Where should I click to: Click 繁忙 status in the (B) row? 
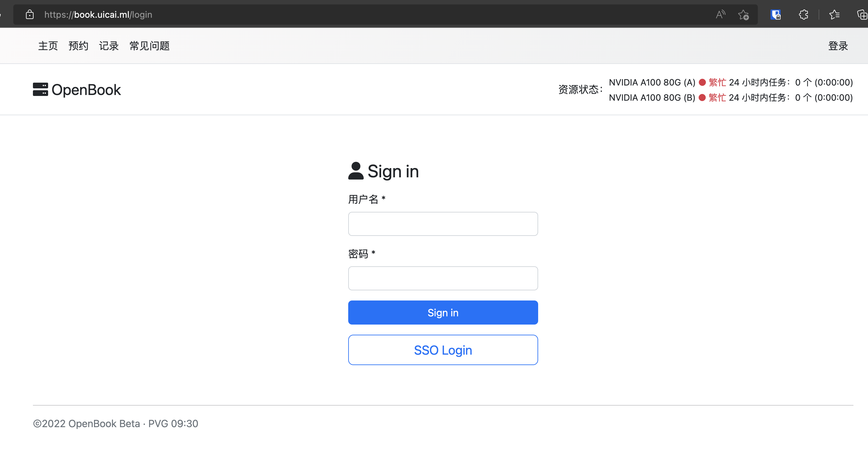pos(717,98)
